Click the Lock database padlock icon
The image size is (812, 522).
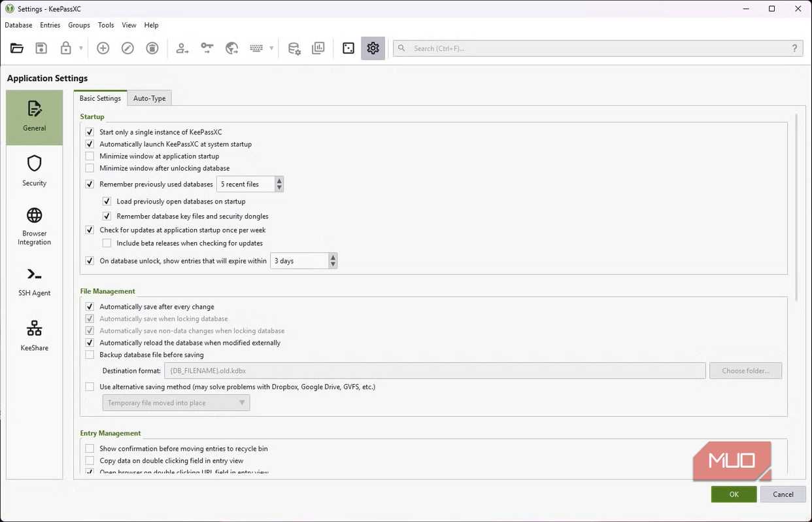[x=65, y=48]
